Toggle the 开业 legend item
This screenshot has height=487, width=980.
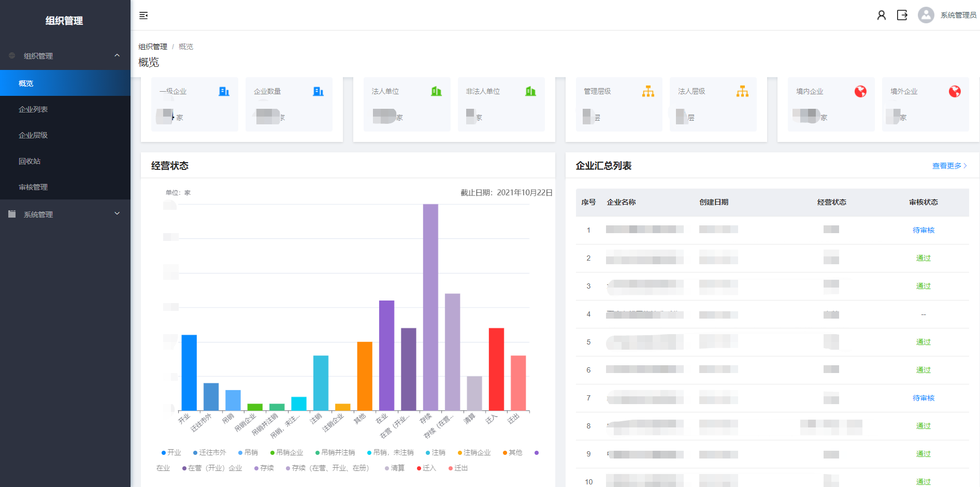(x=171, y=452)
